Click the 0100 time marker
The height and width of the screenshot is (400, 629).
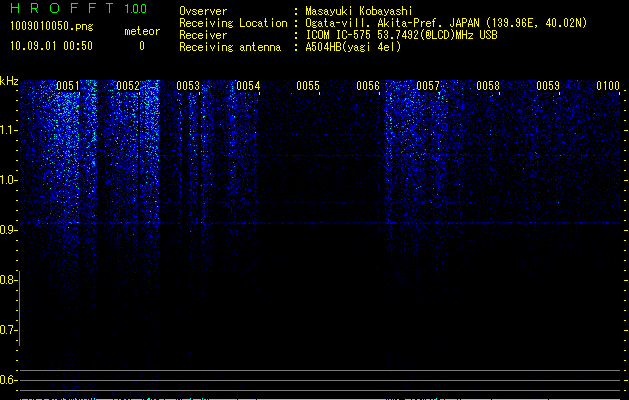(608, 86)
